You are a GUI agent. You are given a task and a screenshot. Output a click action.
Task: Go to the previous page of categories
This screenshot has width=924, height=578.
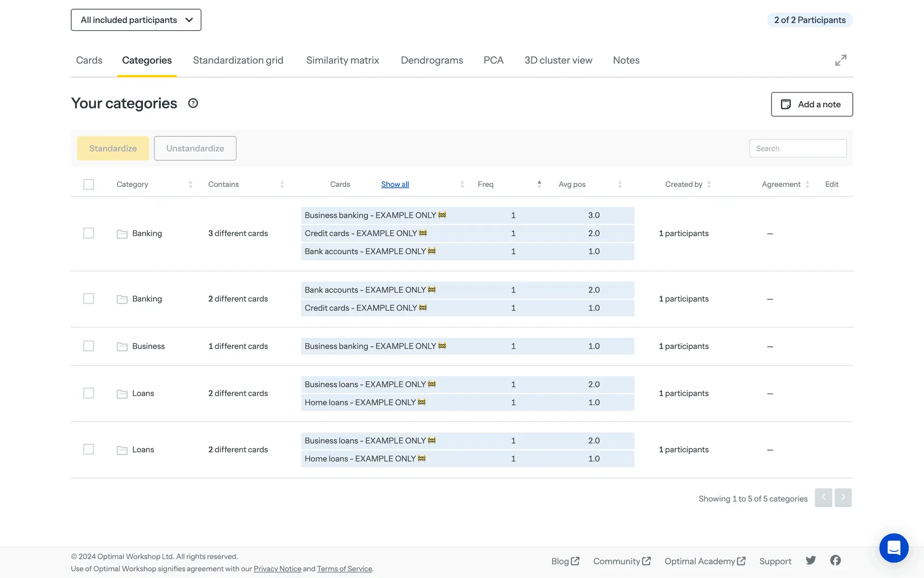(823, 497)
